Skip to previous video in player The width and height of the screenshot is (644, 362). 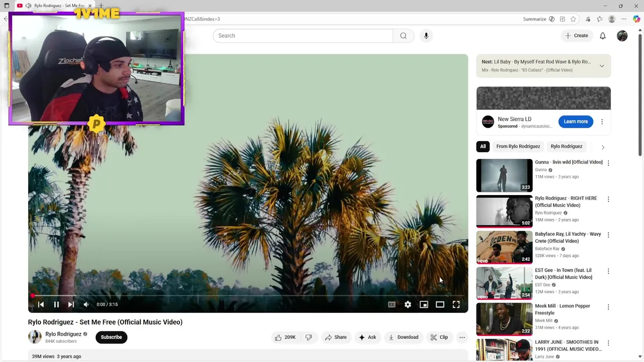click(x=41, y=304)
